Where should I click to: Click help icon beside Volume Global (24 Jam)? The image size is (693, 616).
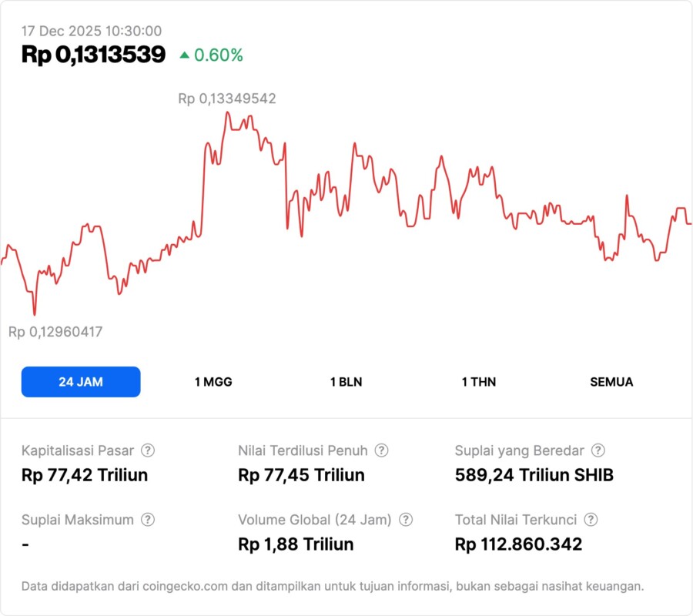[x=406, y=520]
